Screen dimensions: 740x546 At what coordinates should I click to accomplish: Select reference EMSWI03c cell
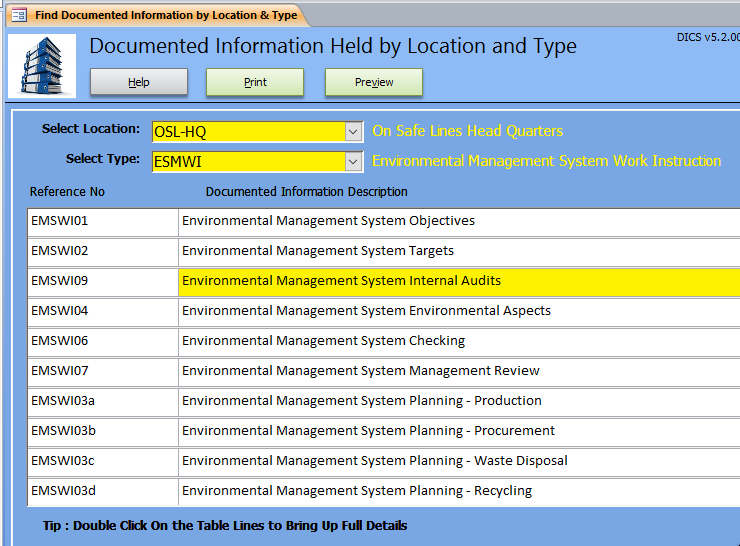tap(103, 462)
